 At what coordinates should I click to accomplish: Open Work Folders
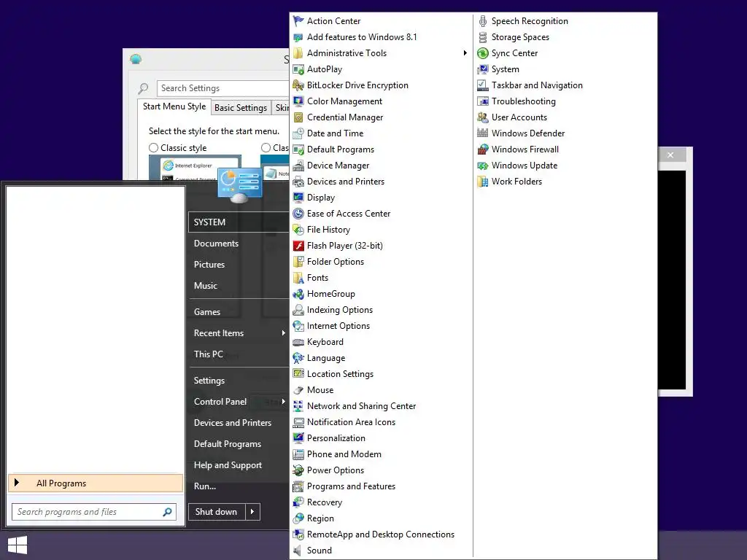[516, 182]
